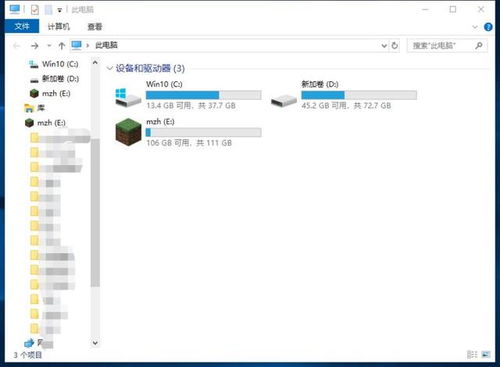Minimize the 此电脑 window
500x367 pixels.
pos(425,9)
